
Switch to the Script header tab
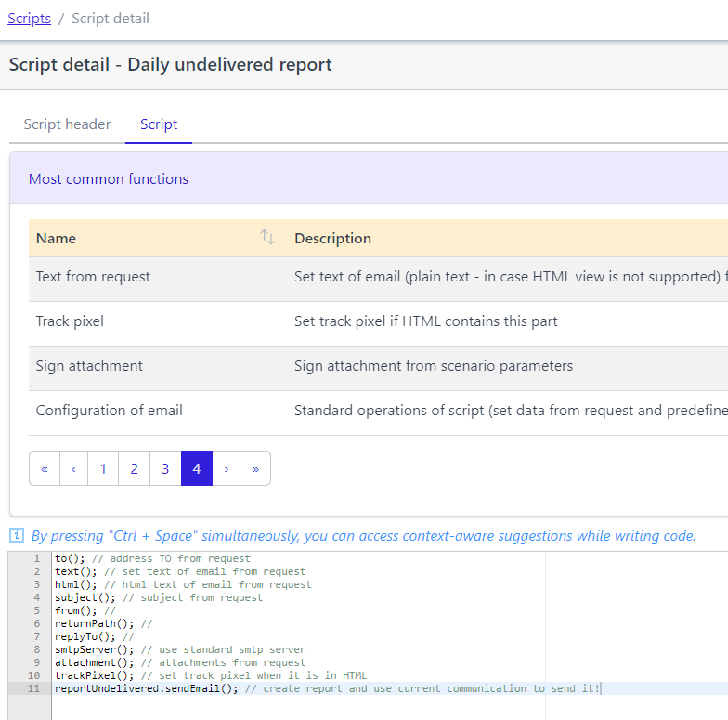click(x=67, y=124)
